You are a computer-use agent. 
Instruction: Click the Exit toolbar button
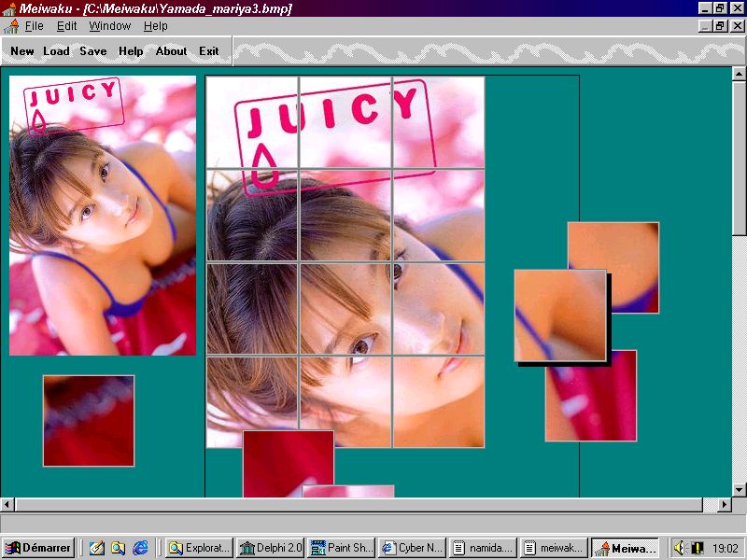pyautogui.click(x=208, y=51)
